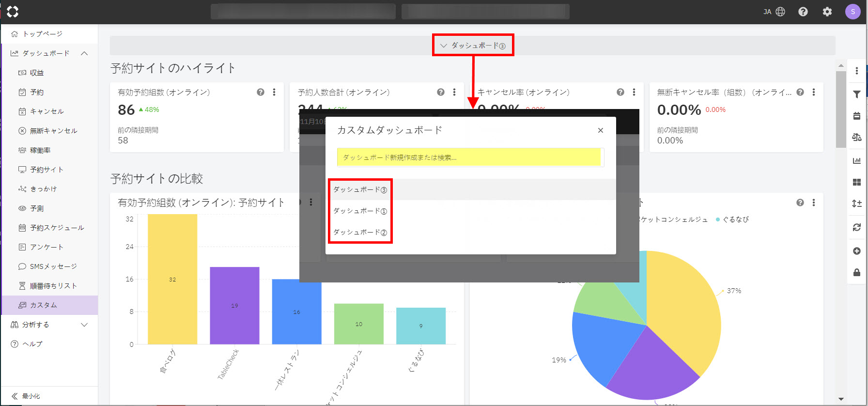Click the lock icon in right toolbar
868x406 pixels.
(857, 272)
